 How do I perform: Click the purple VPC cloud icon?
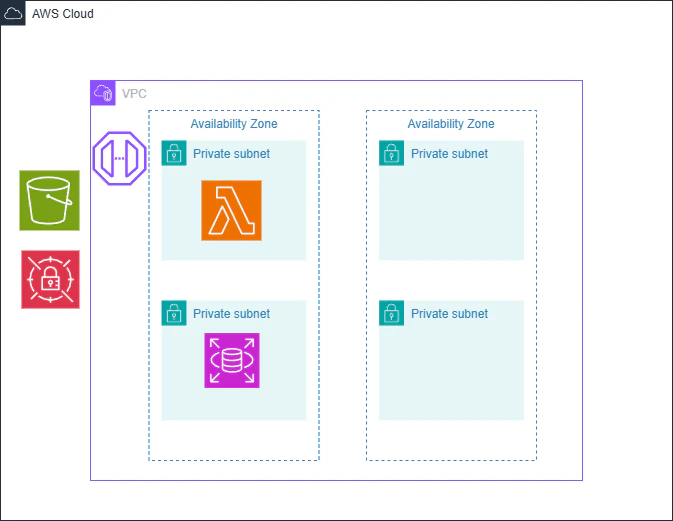coord(103,93)
